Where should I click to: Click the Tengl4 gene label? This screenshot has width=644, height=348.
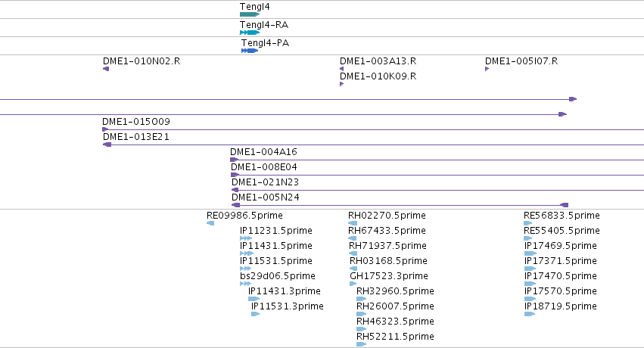click(254, 7)
